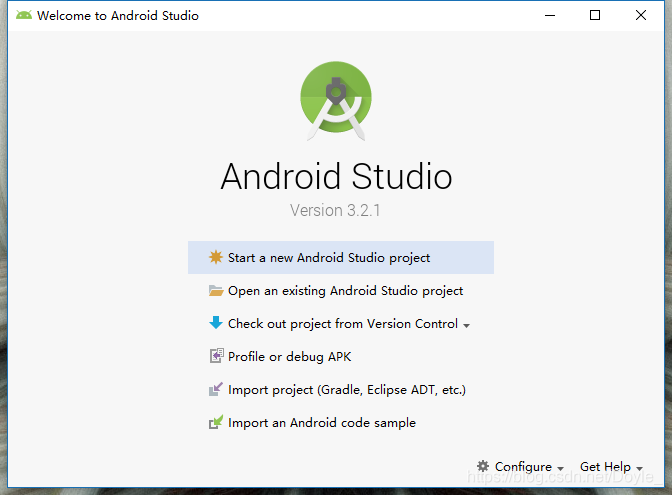Open Check out project from Version Control
This screenshot has height=495, width=672.
341,324
